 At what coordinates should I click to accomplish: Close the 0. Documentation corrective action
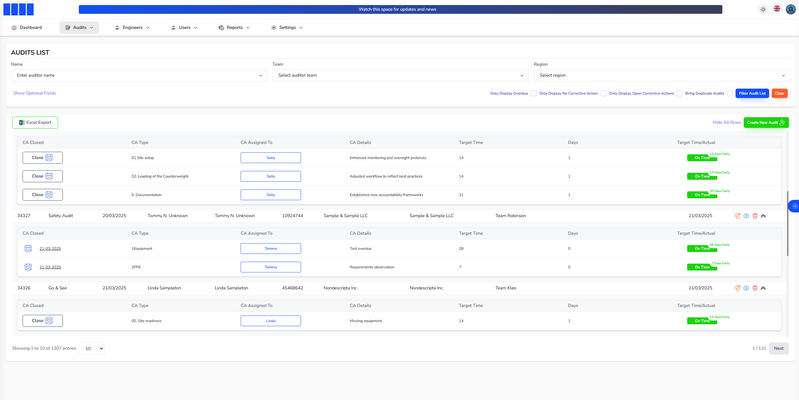click(x=42, y=195)
